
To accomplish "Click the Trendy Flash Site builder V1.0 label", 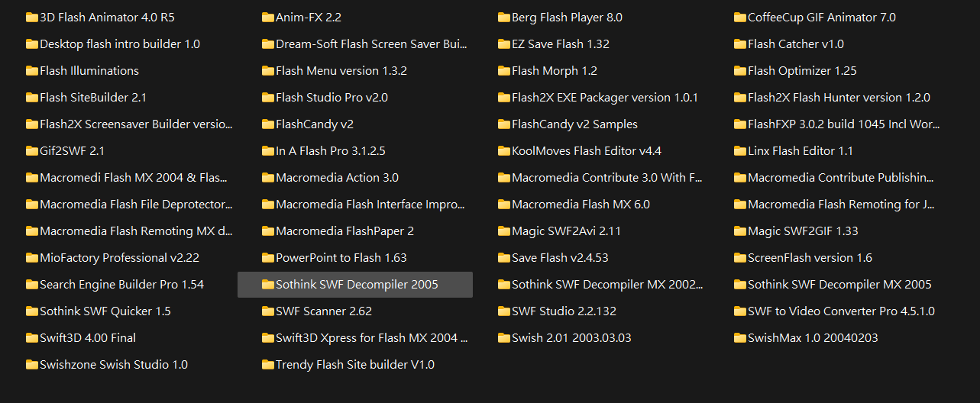I will click(x=355, y=365).
